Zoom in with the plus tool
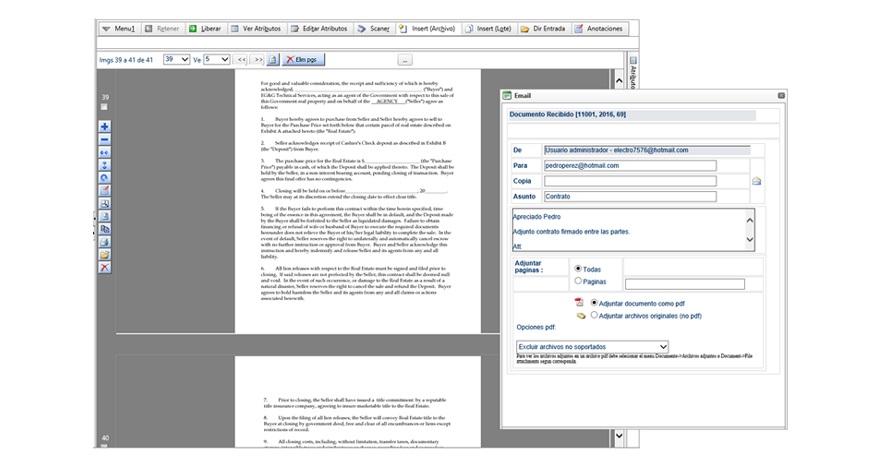Viewport: 882px width, 468px height. tap(105, 127)
